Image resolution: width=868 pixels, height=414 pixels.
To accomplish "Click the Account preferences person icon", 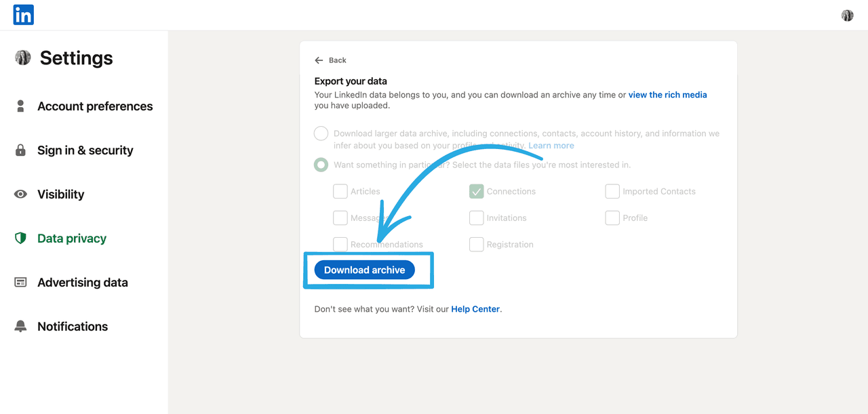I will coord(20,106).
